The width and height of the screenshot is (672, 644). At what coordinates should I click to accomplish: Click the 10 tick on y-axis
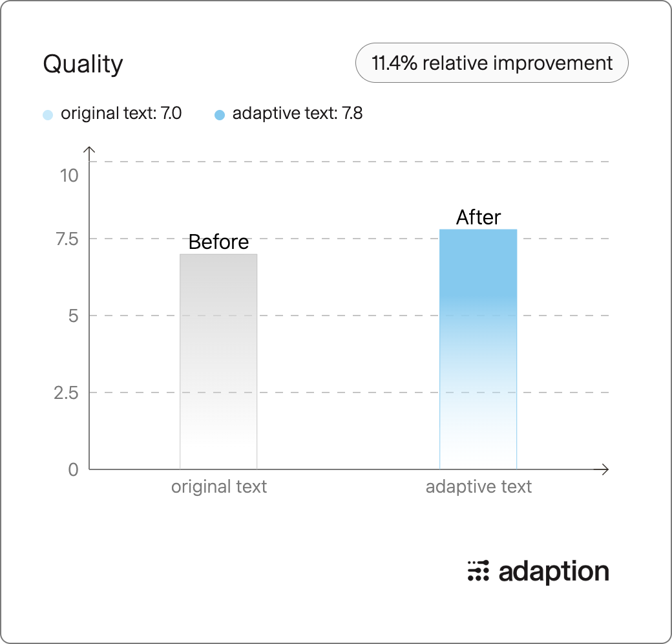69,175
